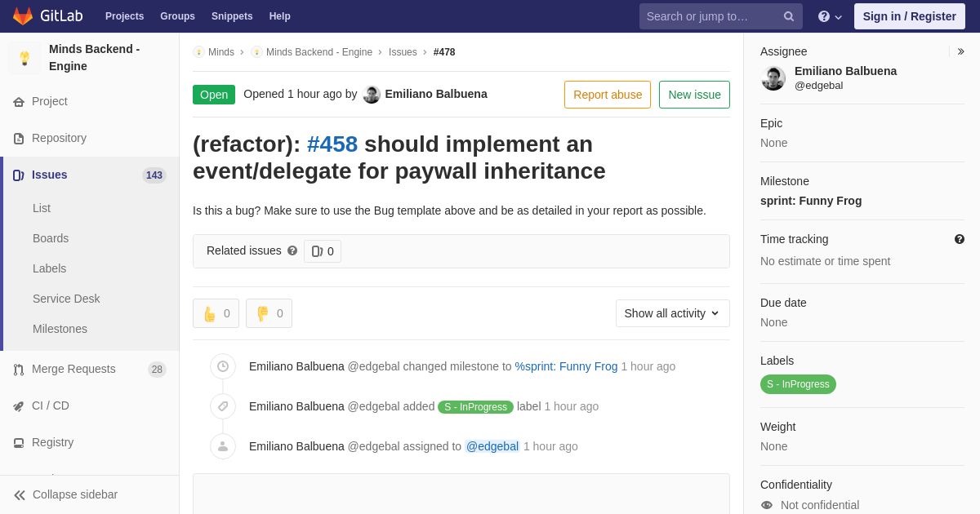The width and height of the screenshot is (980, 514).
Task: Click the Issues breadcrumb link
Action: point(403,52)
